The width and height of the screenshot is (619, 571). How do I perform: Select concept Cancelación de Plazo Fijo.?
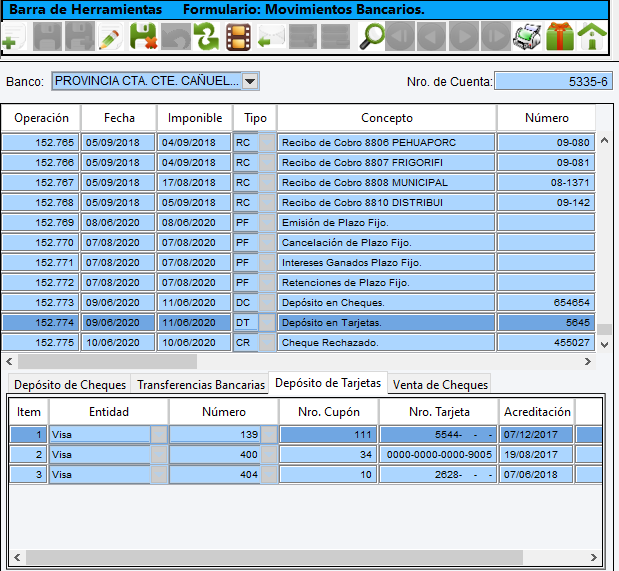(x=386, y=242)
